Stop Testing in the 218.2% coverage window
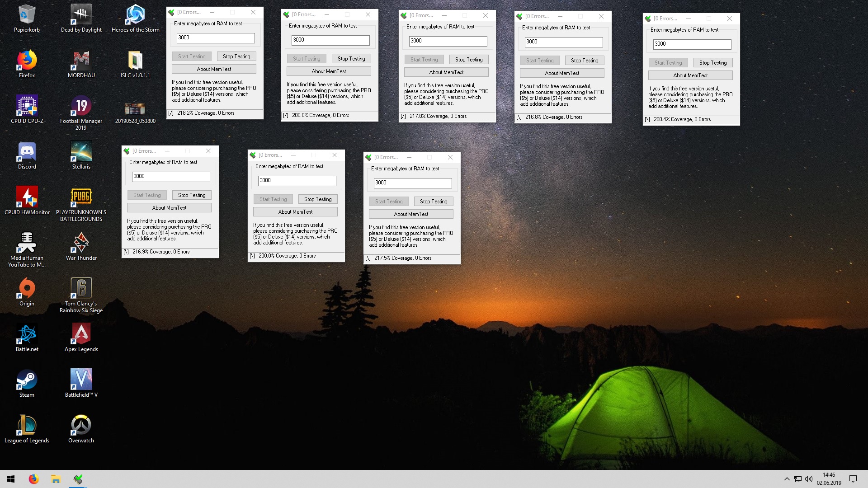This screenshot has width=868, height=488. [236, 56]
